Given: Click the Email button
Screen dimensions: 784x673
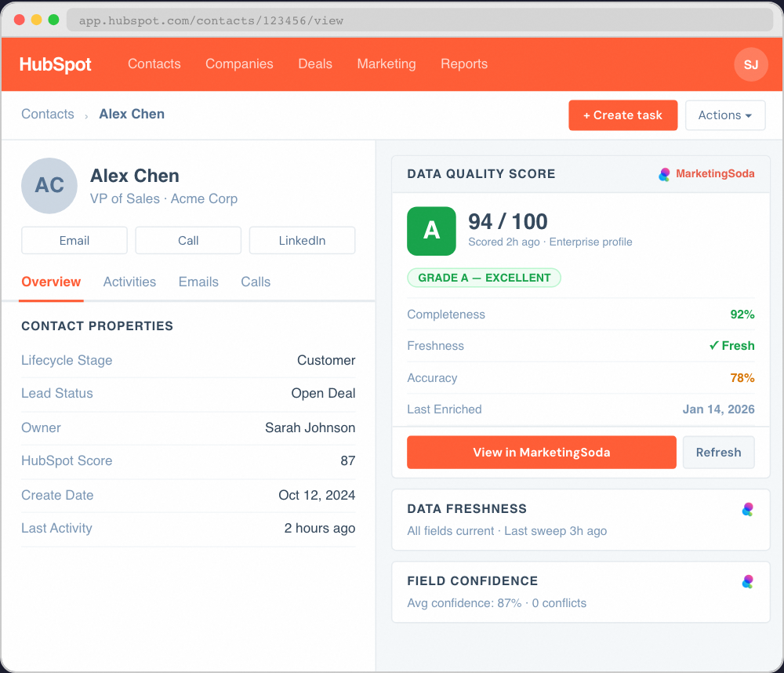Looking at the screenshot, I should point(74,240).
